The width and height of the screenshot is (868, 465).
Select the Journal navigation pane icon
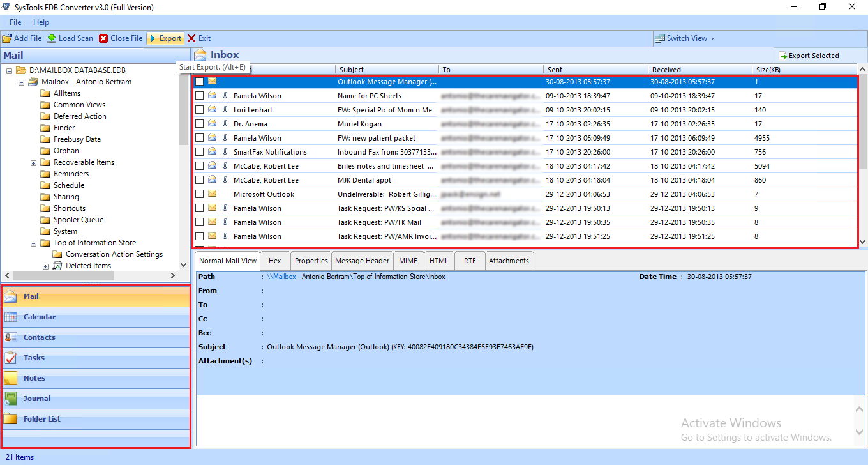click(11, 399)
